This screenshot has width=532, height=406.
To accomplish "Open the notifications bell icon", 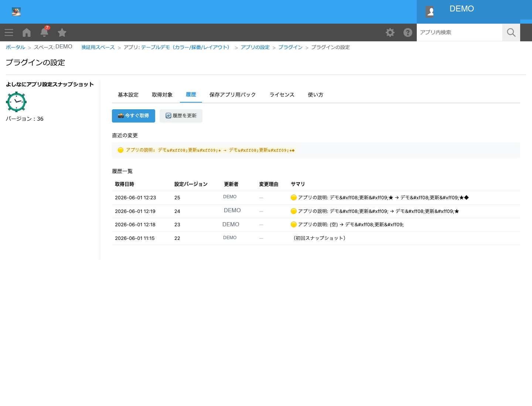I will (x=44, y=32).
